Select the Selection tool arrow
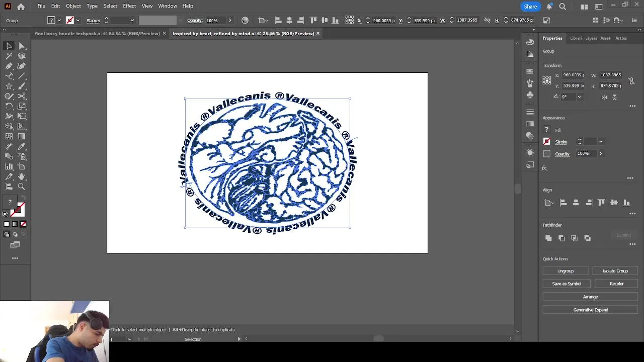Image resolution: width=644 pixels, height=362 pixels. click(x=9, y=46)
